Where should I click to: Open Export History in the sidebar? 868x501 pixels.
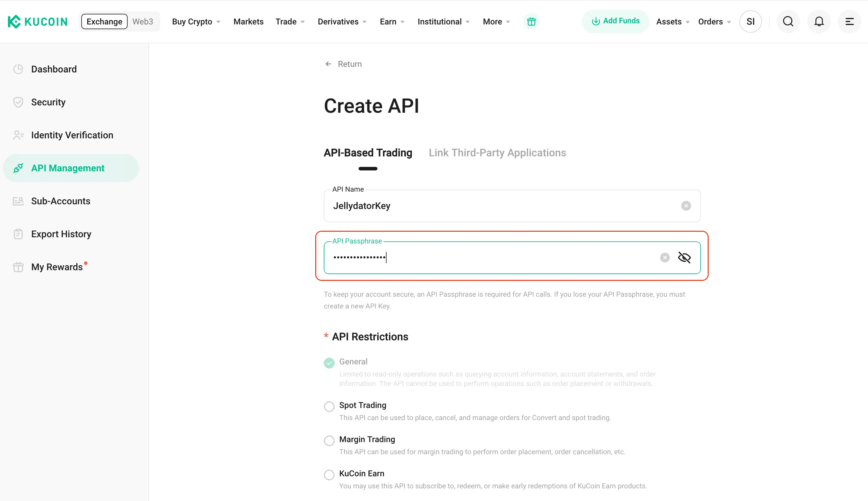pyautogui.click(x=71, y=234)
